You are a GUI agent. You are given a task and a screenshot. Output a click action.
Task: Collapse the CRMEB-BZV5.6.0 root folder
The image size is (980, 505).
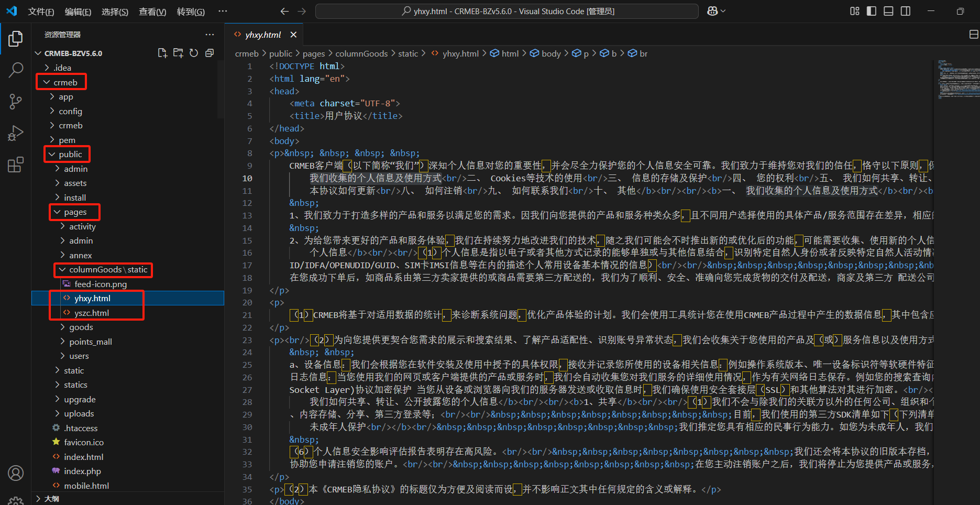coord(128,53)
